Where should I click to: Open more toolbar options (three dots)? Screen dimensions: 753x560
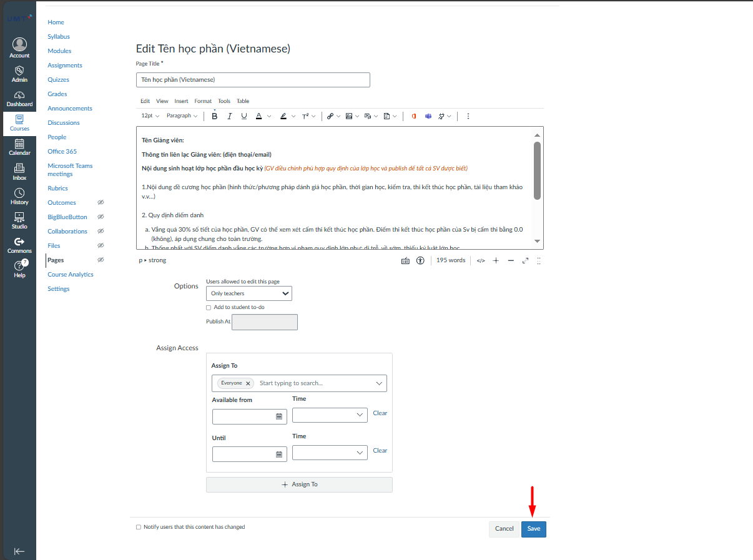468,116
